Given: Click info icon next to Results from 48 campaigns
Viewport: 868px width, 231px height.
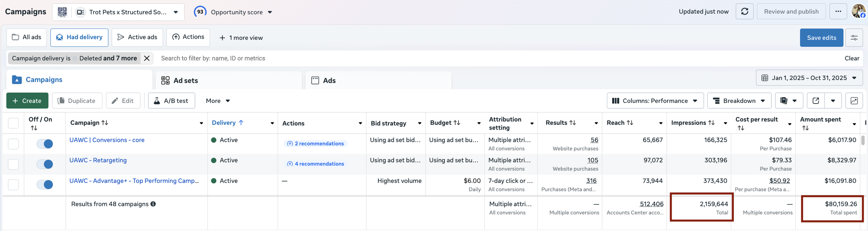Looking at the screenshot, I should [x=153, y=204].
